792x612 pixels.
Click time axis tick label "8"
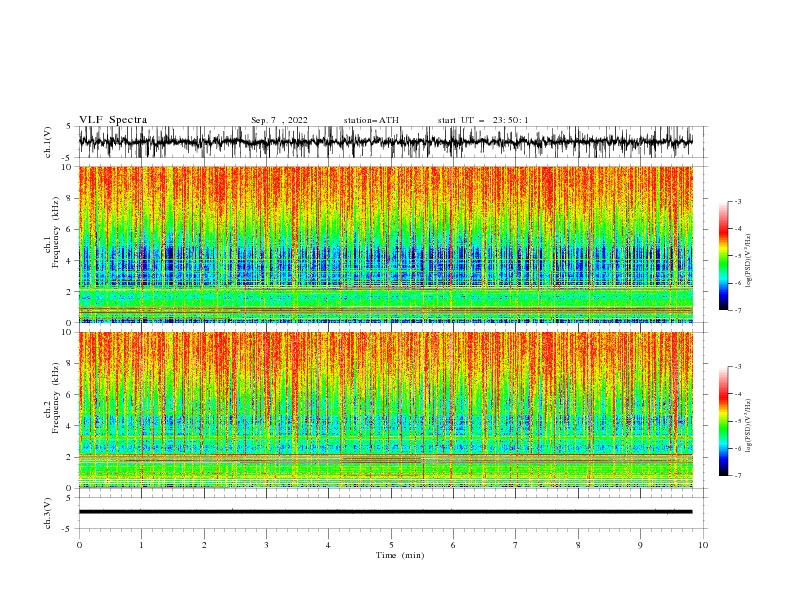click(x=578, y=545)
